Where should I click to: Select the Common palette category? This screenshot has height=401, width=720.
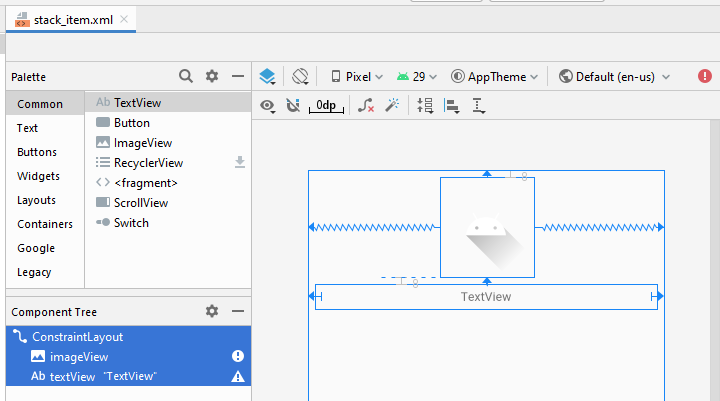click(45, 104)
